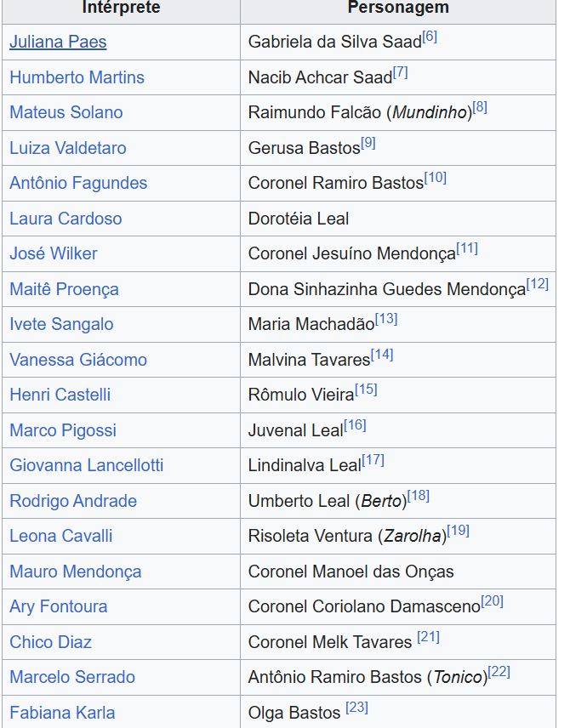Viewport: 570px width, 728px height.
Task: Open Mateus Solano's page
Action: pyautogui.click(x=66, y=112)
